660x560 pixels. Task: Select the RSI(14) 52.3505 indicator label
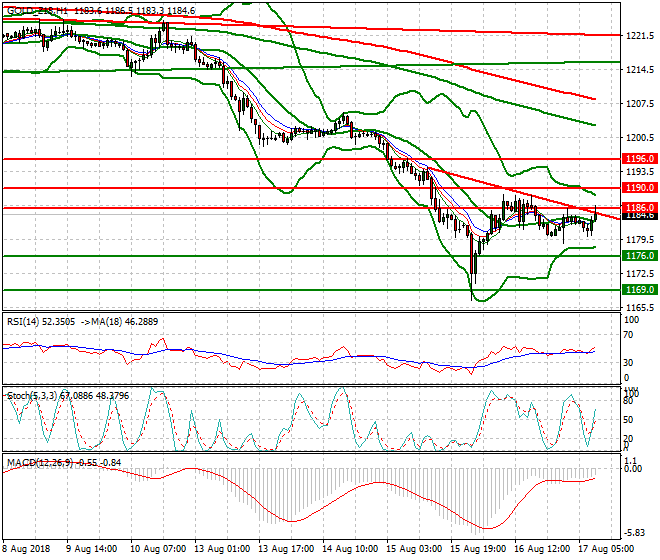coord(41,322)
